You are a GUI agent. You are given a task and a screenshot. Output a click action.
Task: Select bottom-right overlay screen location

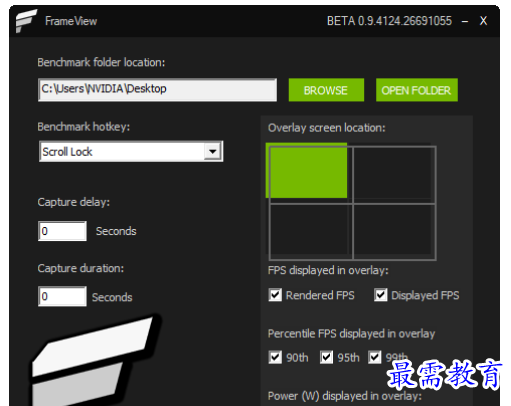(394, 232)
